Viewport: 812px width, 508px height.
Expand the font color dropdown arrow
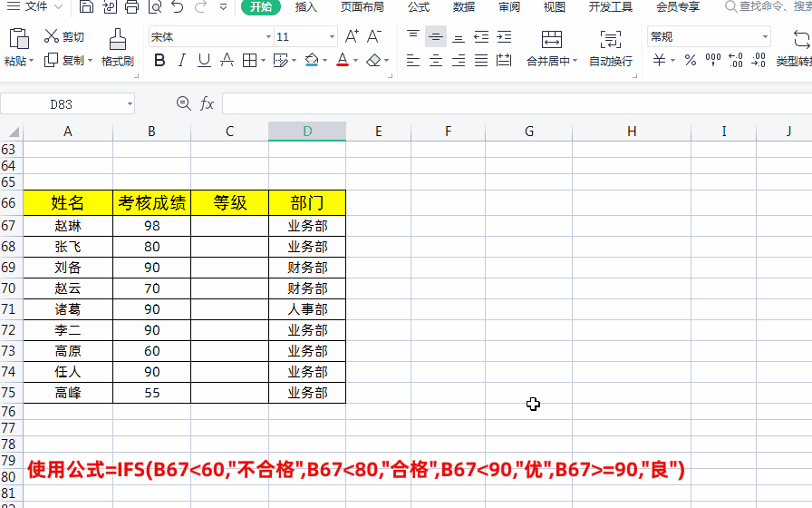point(356,61)
